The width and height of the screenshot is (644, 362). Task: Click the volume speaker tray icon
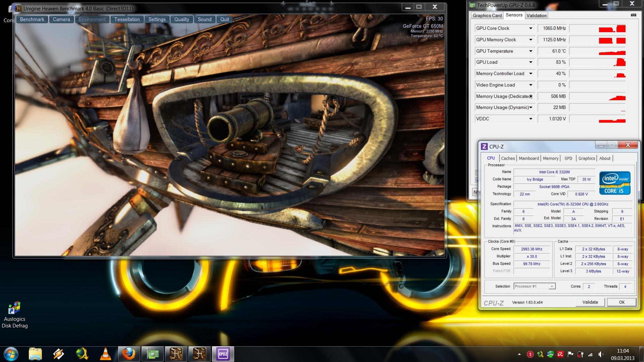pyautogui.click(x=601, y=354)
